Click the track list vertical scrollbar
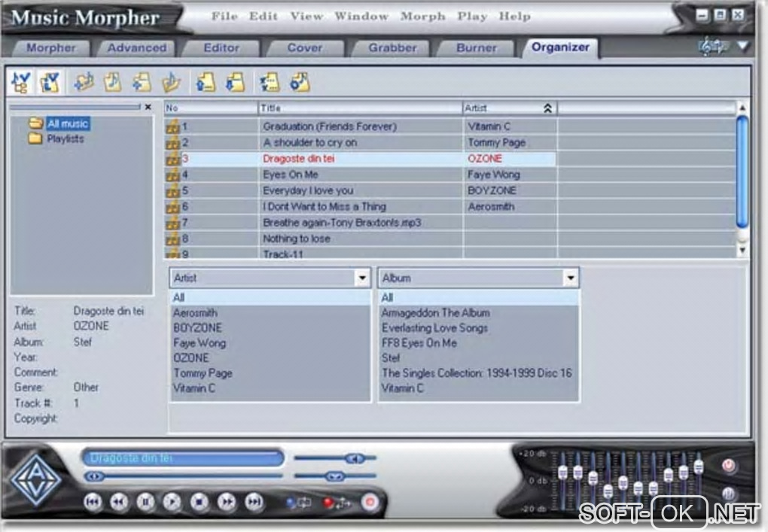This screenshot has width=768, height=532. pos(742,172)
